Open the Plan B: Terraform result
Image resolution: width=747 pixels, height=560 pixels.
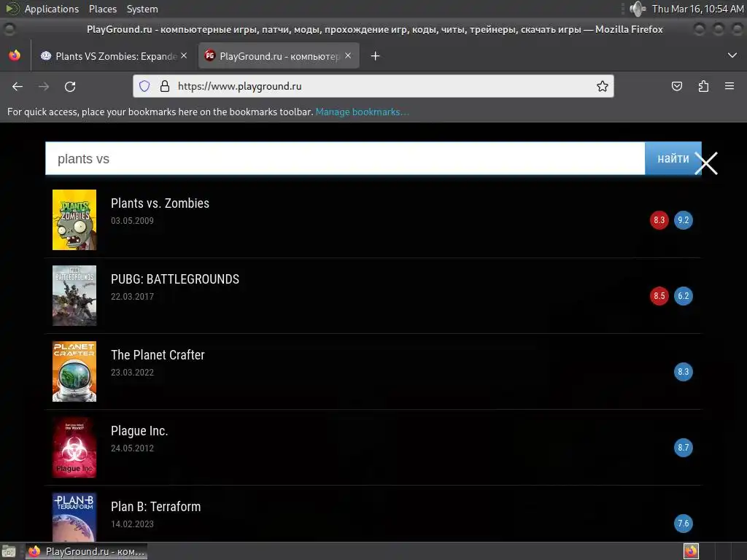156,507
